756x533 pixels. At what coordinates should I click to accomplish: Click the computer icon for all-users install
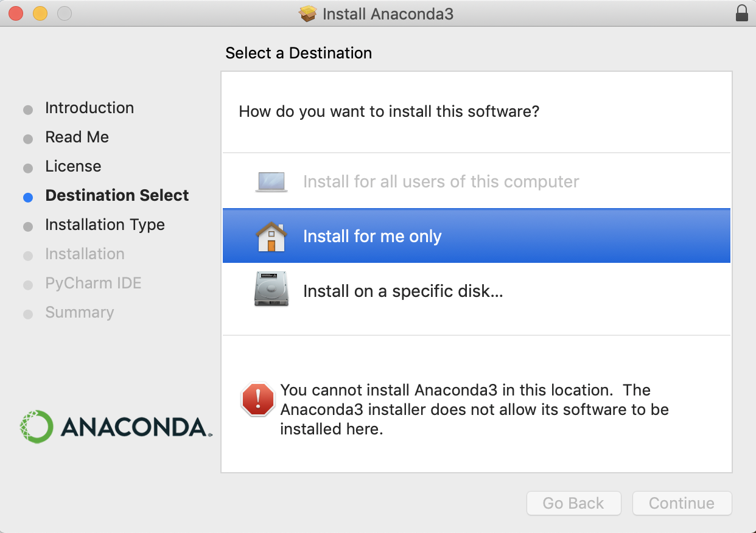271,181
